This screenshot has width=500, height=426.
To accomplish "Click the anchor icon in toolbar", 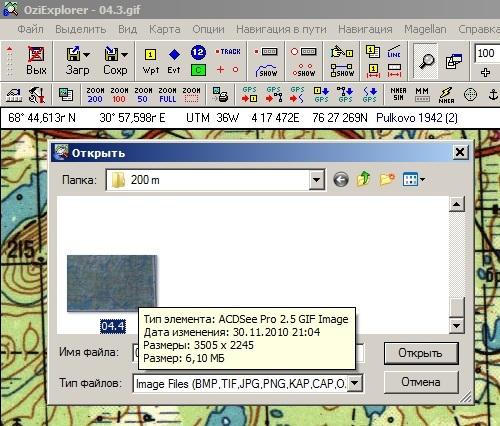I will click(x=493, y=95).
